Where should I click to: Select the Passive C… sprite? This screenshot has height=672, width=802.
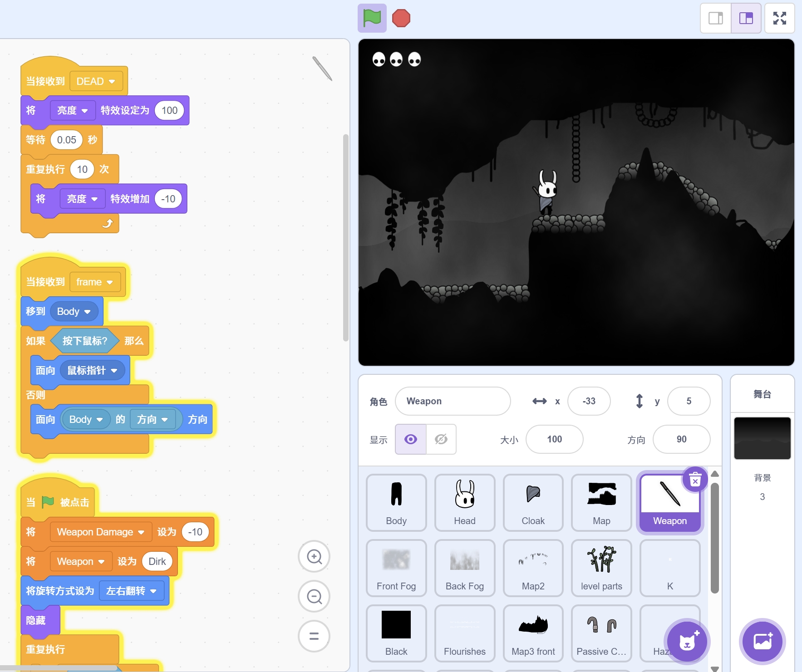point(601,633)
